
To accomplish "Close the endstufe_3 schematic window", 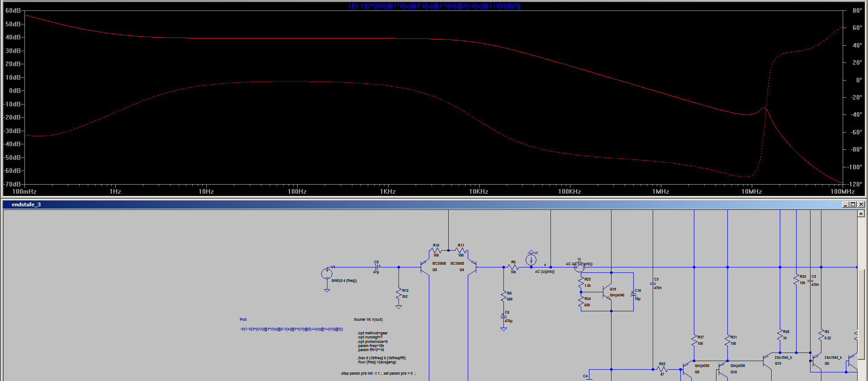I will click(861, 205).
